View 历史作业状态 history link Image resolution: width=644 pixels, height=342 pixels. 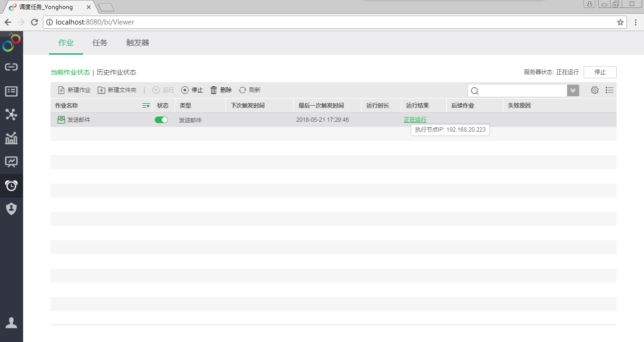[x=117, y=72]
